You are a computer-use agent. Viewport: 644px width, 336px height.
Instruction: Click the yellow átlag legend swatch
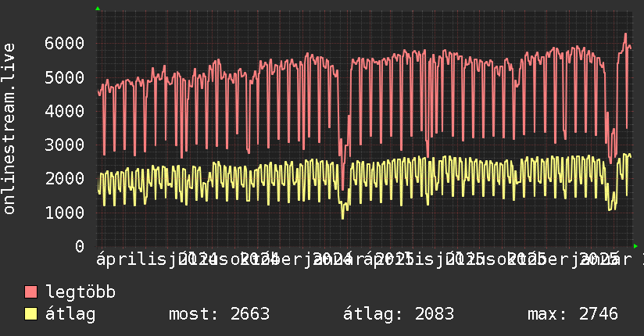click(x=31, y=314)
